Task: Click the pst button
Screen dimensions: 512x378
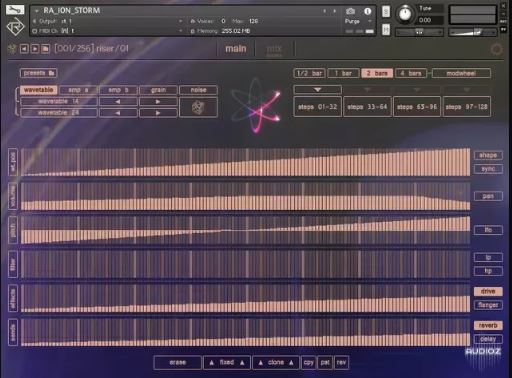Action: (325, 363)
